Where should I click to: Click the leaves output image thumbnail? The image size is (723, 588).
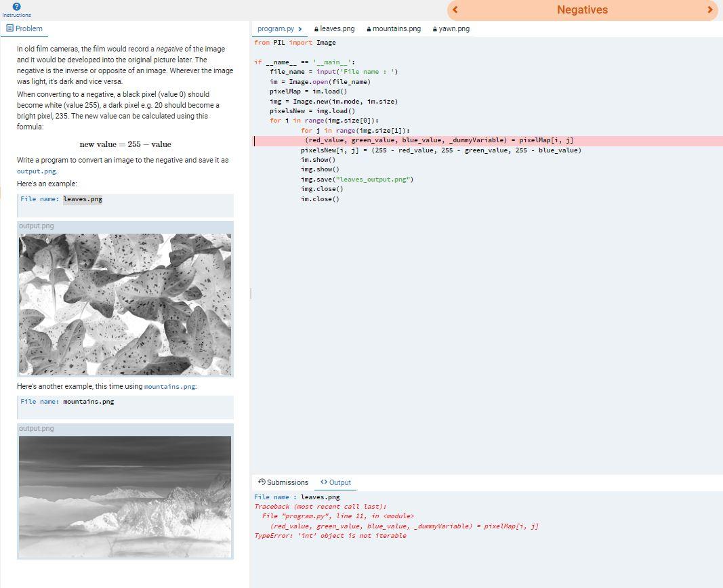click(x=125, y=303)
